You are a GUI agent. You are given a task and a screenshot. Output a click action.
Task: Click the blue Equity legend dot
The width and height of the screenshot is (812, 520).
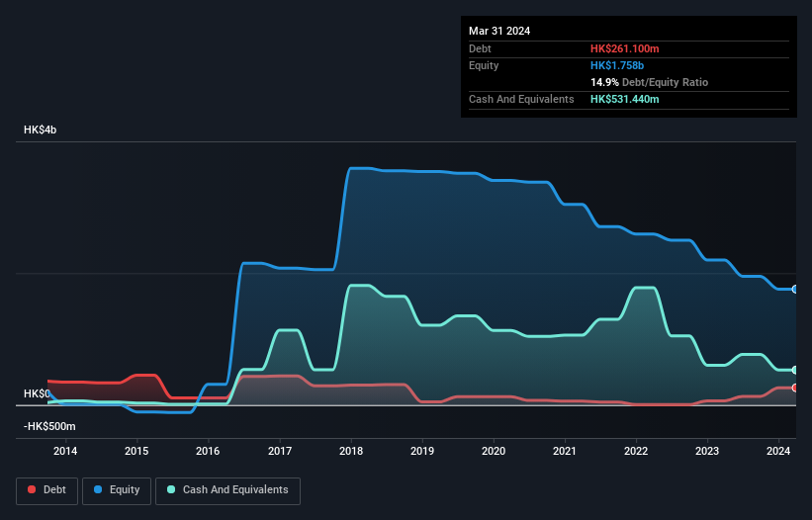tap(98, 489)
